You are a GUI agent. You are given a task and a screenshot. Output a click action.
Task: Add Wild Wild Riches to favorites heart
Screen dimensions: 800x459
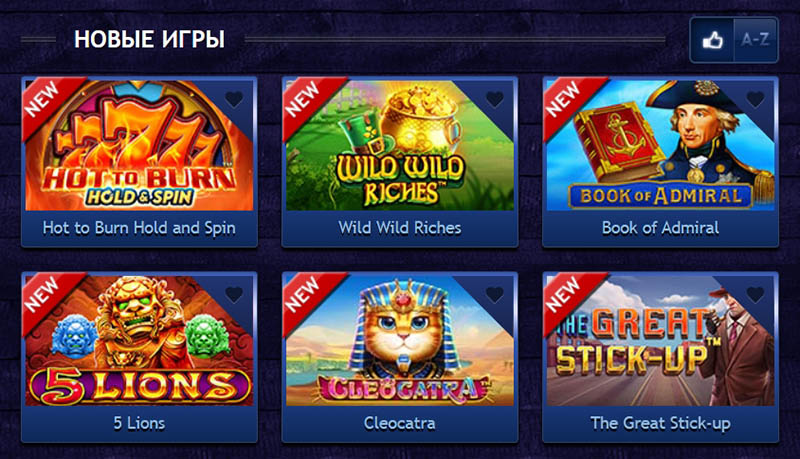click(x=494, y=99)
